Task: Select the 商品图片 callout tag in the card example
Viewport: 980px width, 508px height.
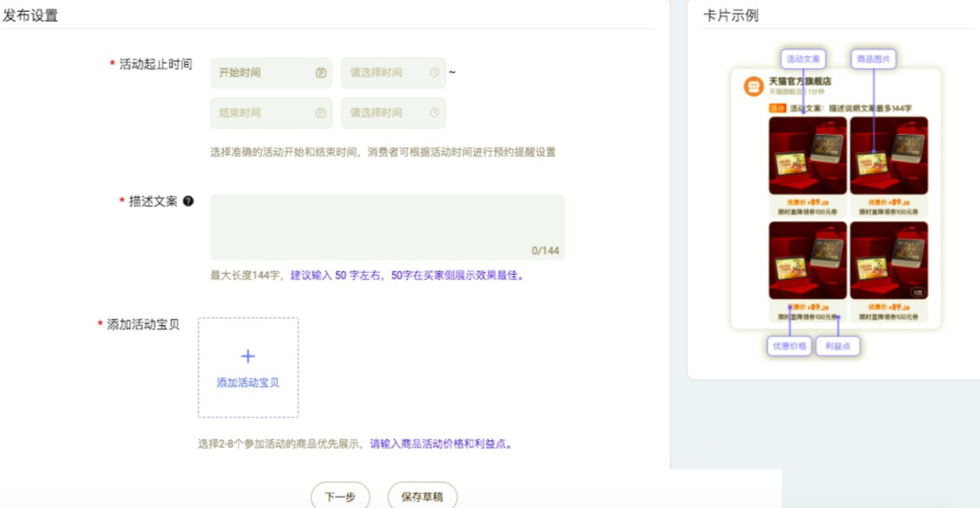Action: 874,58
